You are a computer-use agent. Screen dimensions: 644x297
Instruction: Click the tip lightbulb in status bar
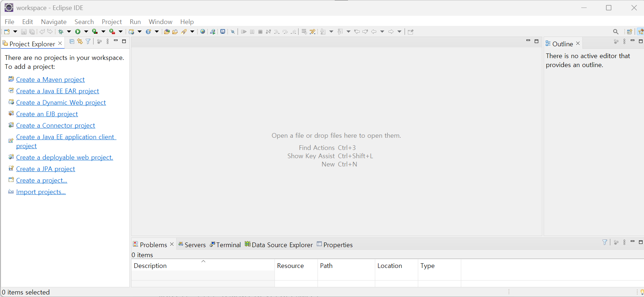641,292
